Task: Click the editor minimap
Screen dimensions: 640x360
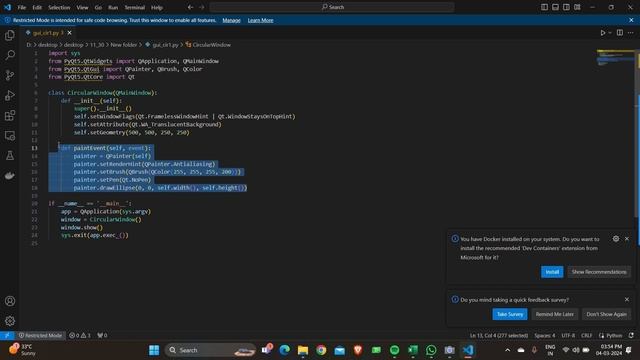Action: (615, 58)
